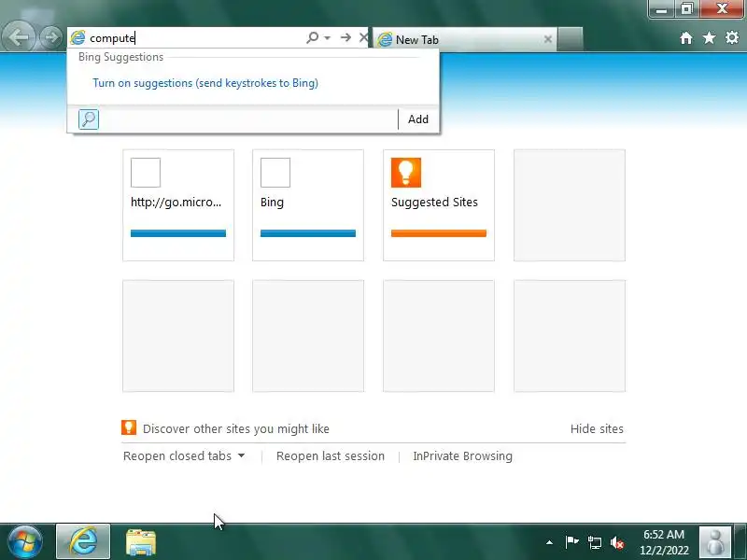
Task: Click the network tray icon
Action: (x=594, y=542)
